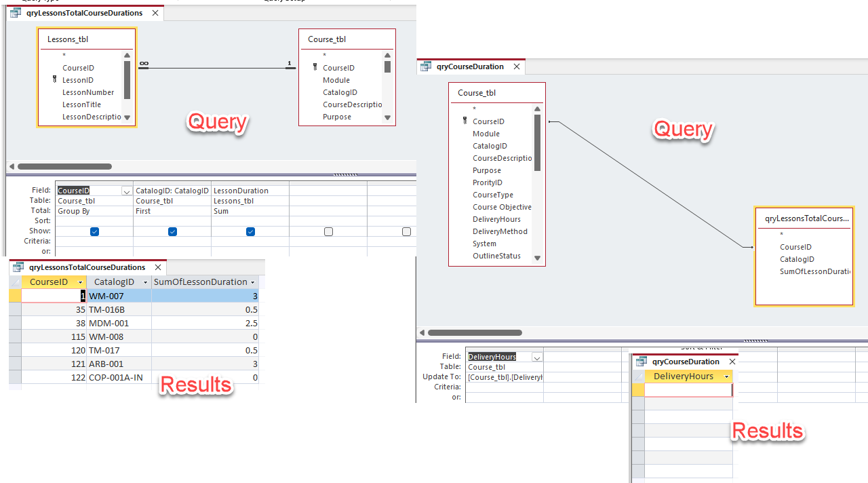Click the Update To cell with [Course_tbl] expression

coord(505,376)
